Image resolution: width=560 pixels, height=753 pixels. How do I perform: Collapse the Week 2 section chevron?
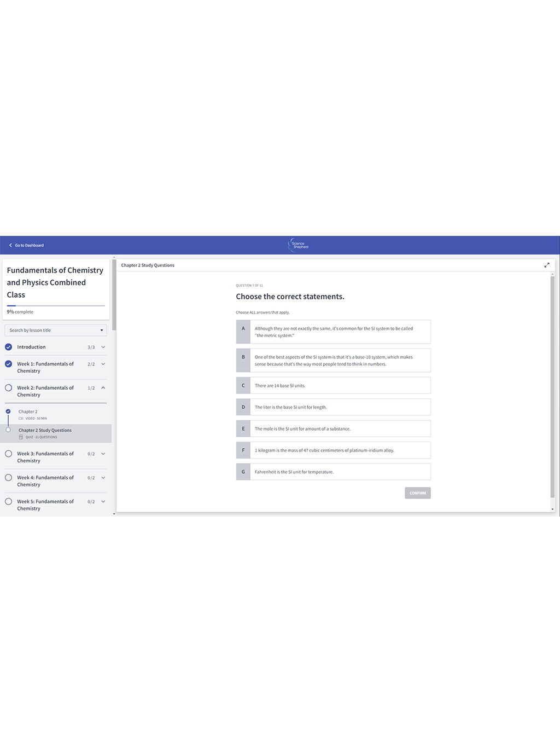tap(103, 388)
